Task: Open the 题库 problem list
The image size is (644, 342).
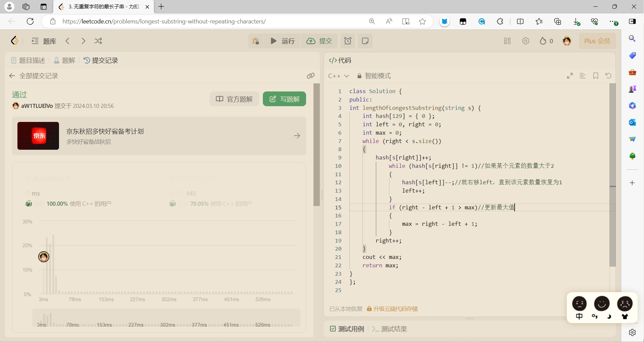Action: 44,41
